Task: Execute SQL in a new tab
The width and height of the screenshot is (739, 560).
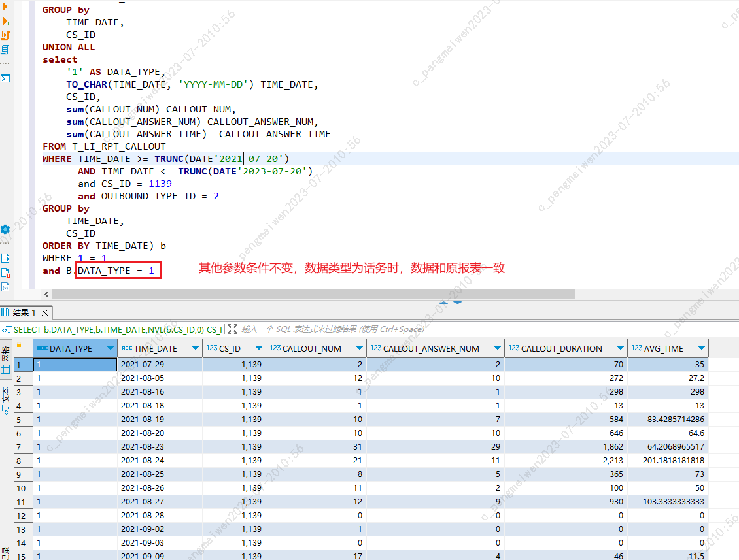Action: pyautogui.click(x=6, y=21)
